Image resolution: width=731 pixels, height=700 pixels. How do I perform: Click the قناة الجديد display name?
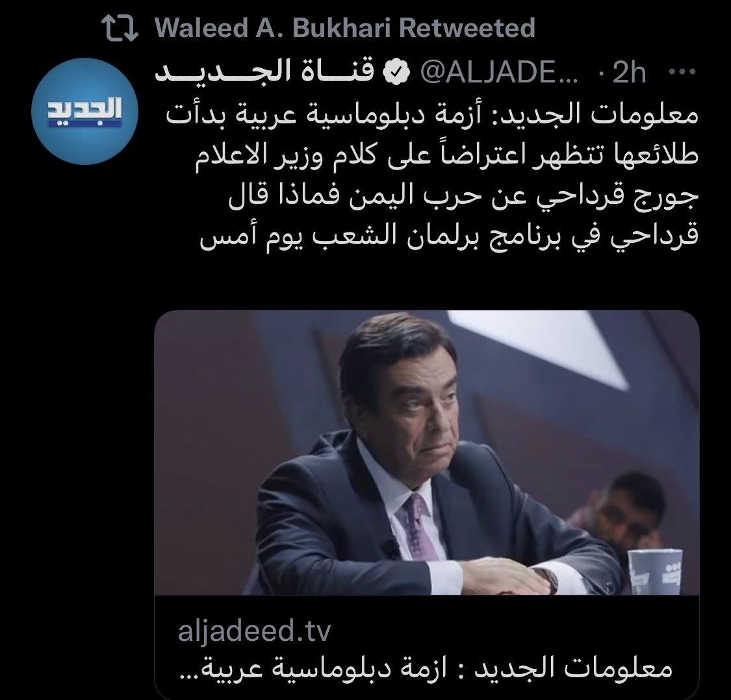point(264,72)
